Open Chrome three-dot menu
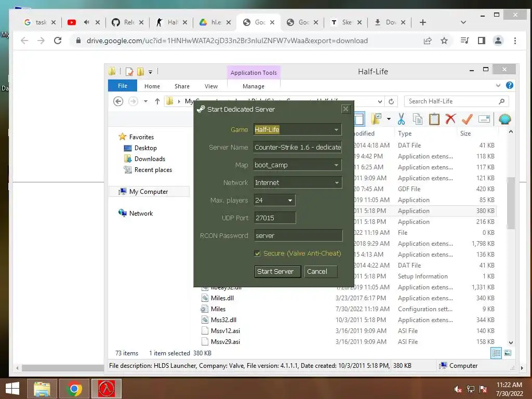The height and width of the screenshot is (399, 532). pyautogui.click(x=515, y=41)
